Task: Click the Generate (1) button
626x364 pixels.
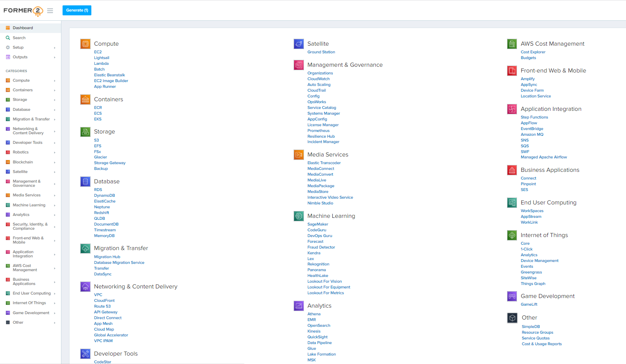Action: point(77,10)
